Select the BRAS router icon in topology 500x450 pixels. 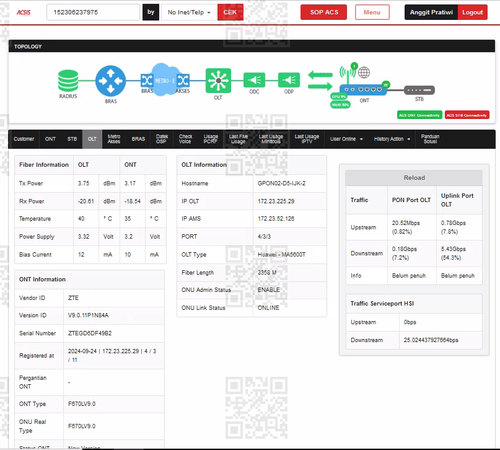pos(111,81)
